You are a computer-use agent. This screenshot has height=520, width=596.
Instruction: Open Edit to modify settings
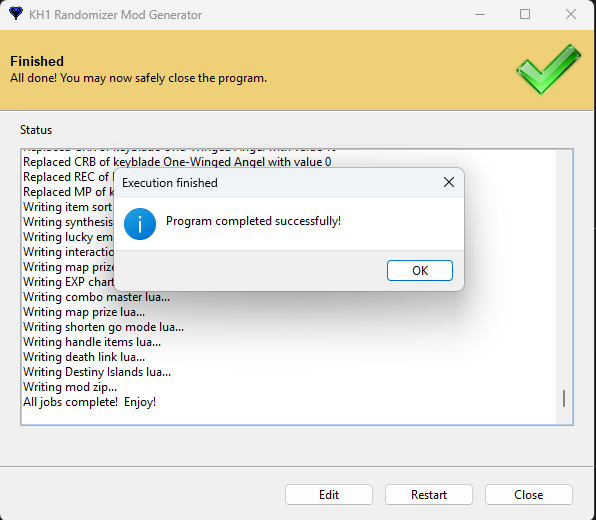click(x=329, y=495)
